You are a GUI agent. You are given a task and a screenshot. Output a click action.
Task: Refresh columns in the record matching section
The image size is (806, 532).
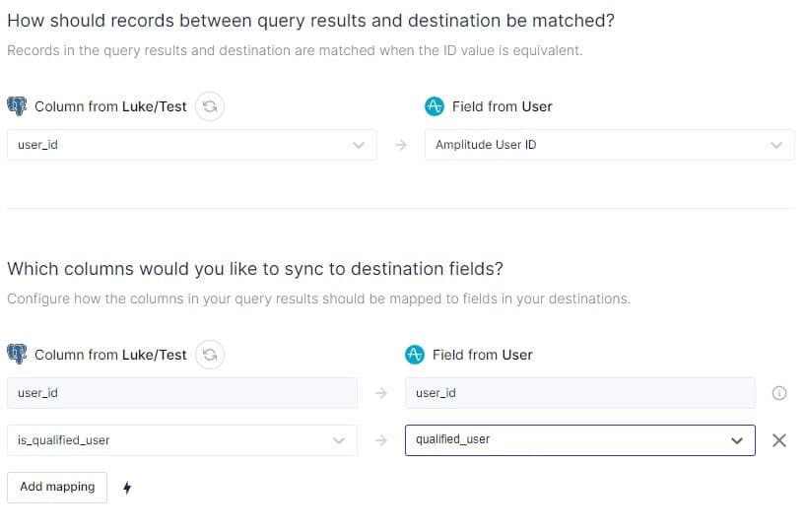208,106
